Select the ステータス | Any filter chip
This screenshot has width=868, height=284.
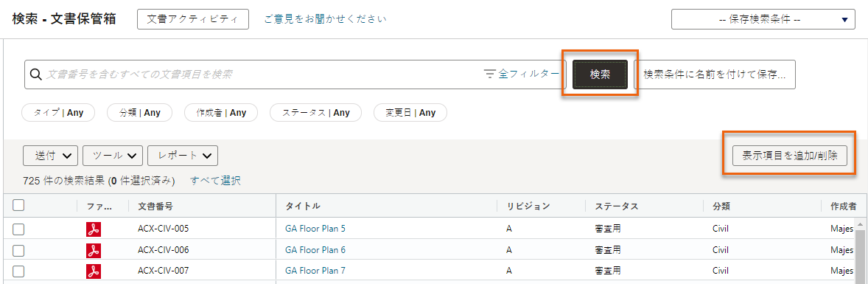(315, 113)
